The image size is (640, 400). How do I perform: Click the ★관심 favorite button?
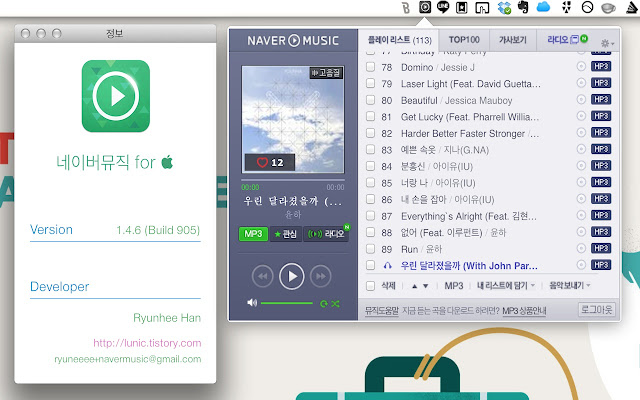pyautogui.click(x=286, y=234)
